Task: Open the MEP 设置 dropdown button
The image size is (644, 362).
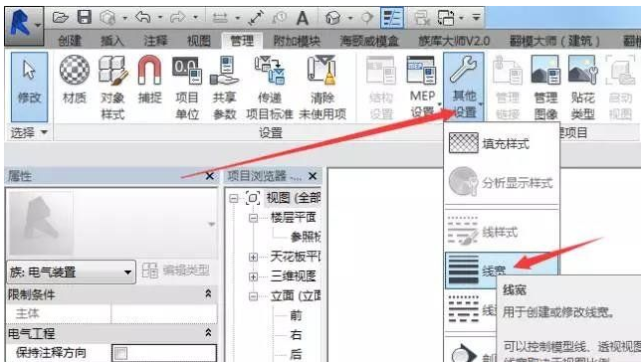Action: point(422,88)
